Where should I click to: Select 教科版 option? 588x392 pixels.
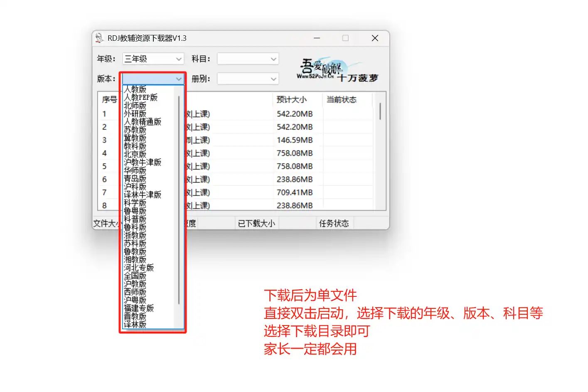(x=135, y=146)
